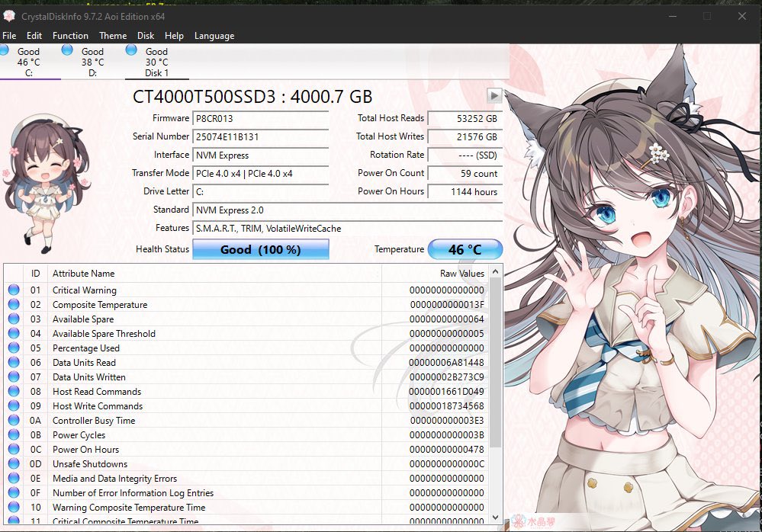Click the status icon for Critical Warning
The image size is (762, 532).
14,290
